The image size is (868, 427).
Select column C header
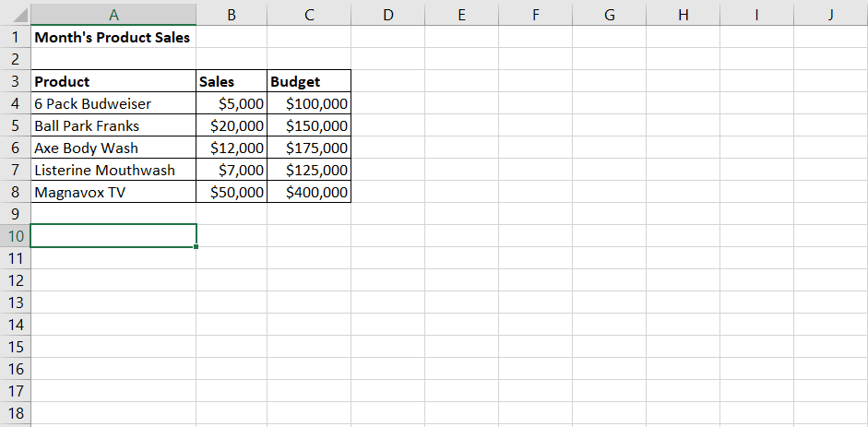[309, 15]
